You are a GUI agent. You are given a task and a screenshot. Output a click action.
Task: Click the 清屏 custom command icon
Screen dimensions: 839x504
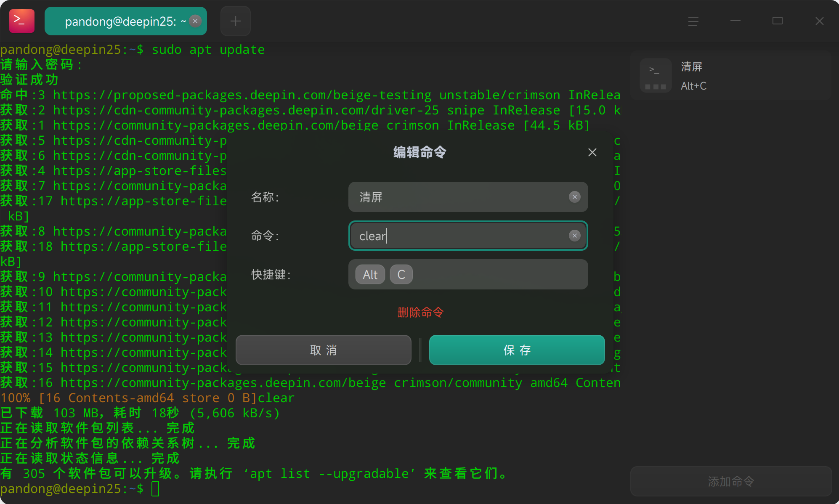tap(656, 76)
